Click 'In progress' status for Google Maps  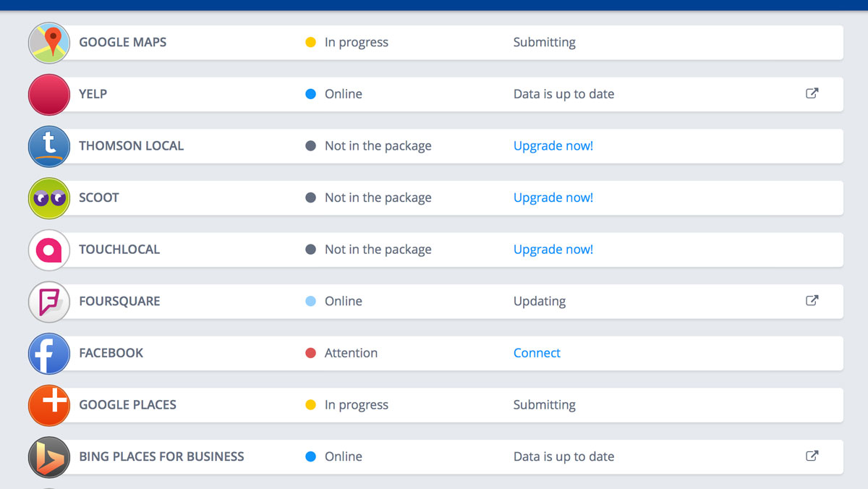click(357, 42)
